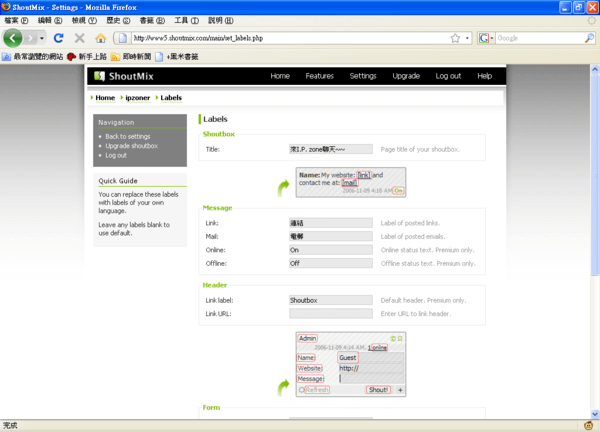Open Settings in the ShoutMix header
This screenshot has width=600, height=432.
(363, 76)
